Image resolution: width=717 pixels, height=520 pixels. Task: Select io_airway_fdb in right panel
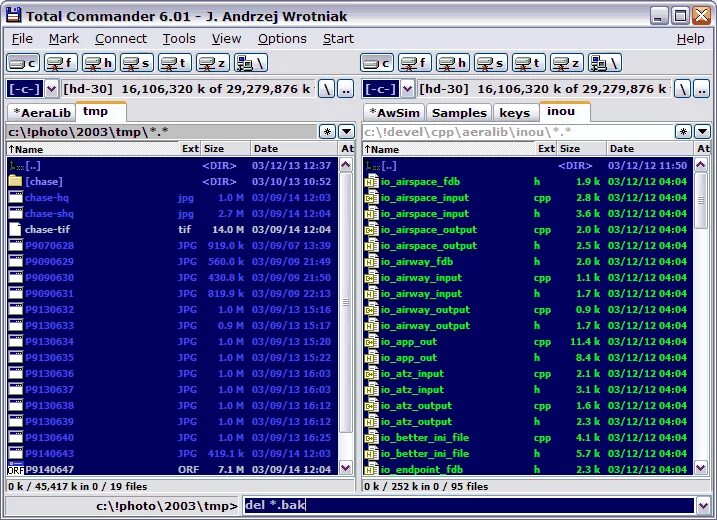click(528, 262)
